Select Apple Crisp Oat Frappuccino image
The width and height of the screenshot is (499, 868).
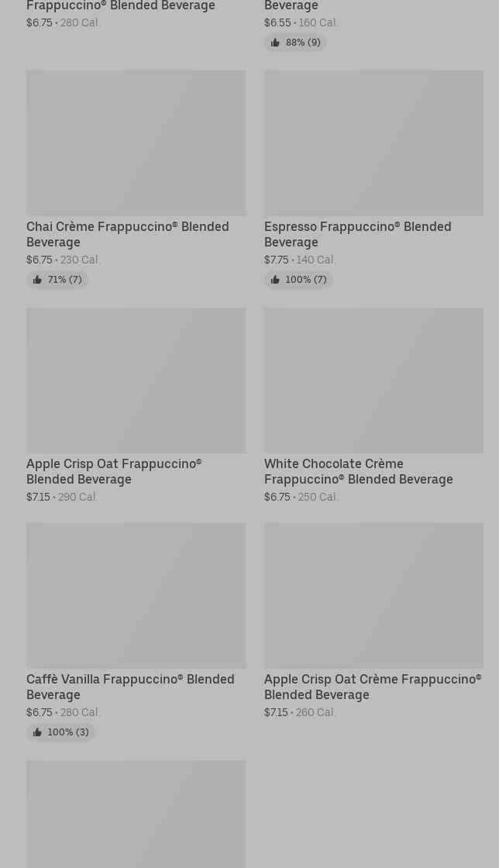[x=136, y=381]
